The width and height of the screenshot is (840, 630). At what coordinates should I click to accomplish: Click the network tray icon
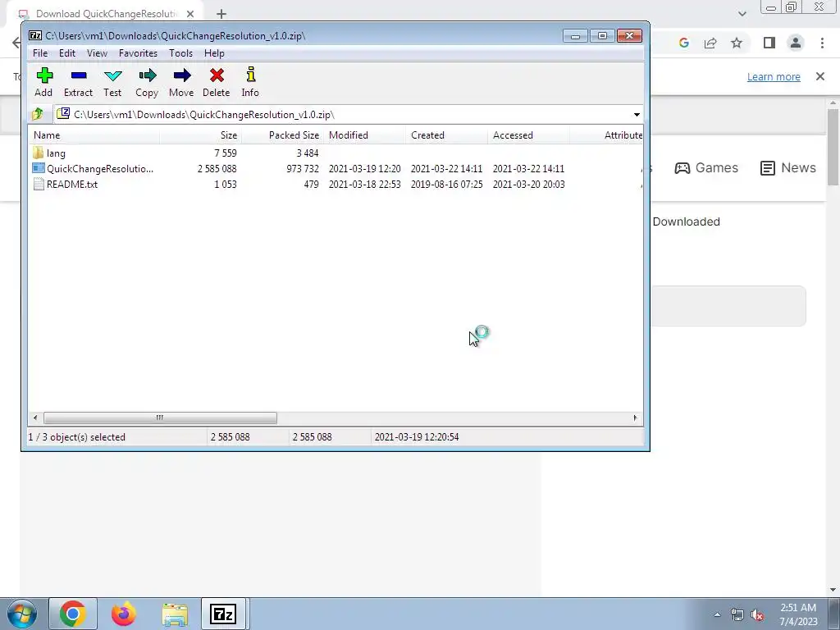tap(737, 615)
